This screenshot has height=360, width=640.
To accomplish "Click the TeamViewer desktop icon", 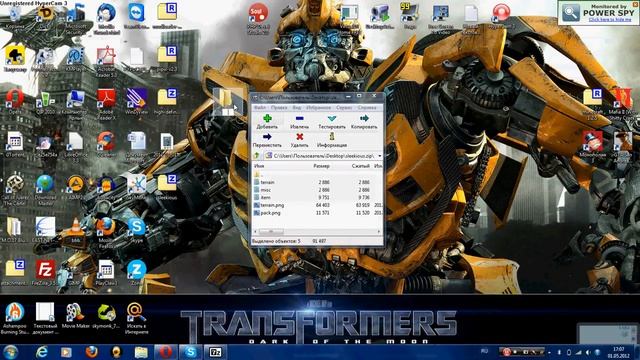I will (136, 16).
